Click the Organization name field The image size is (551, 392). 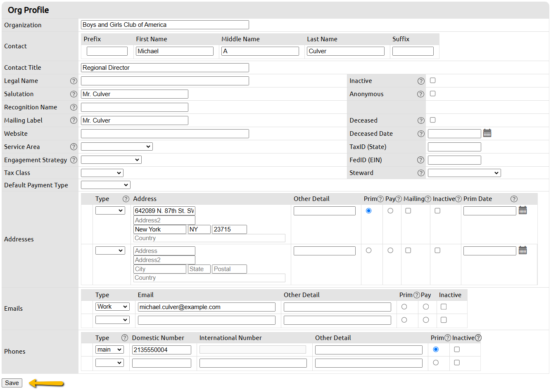click(165, 25)
